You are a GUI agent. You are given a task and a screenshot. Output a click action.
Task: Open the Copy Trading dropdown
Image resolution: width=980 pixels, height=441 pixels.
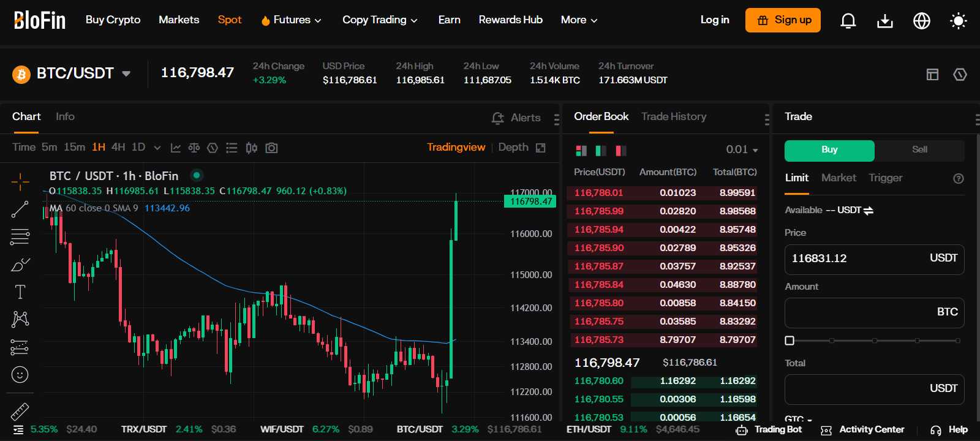tap(380, 20)
